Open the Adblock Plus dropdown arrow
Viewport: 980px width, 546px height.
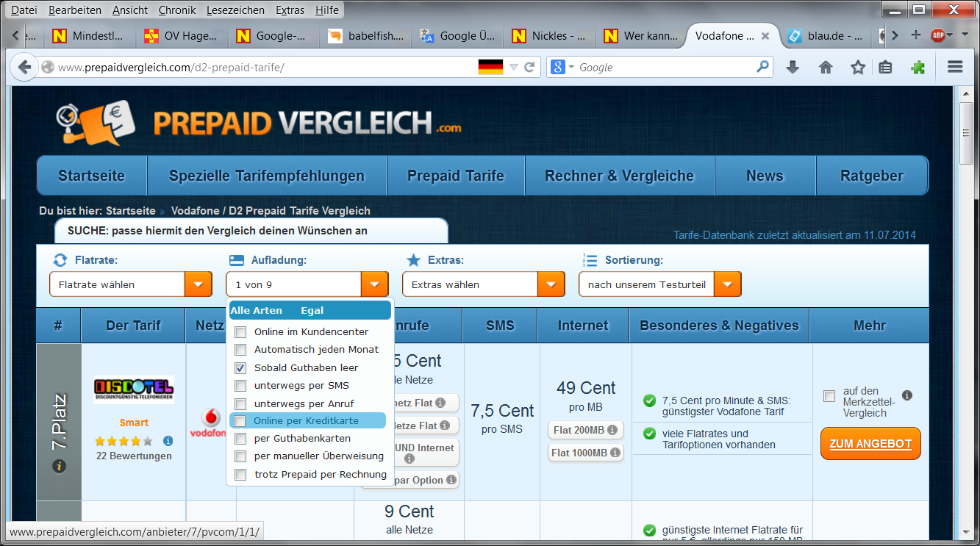coord(951,35)
